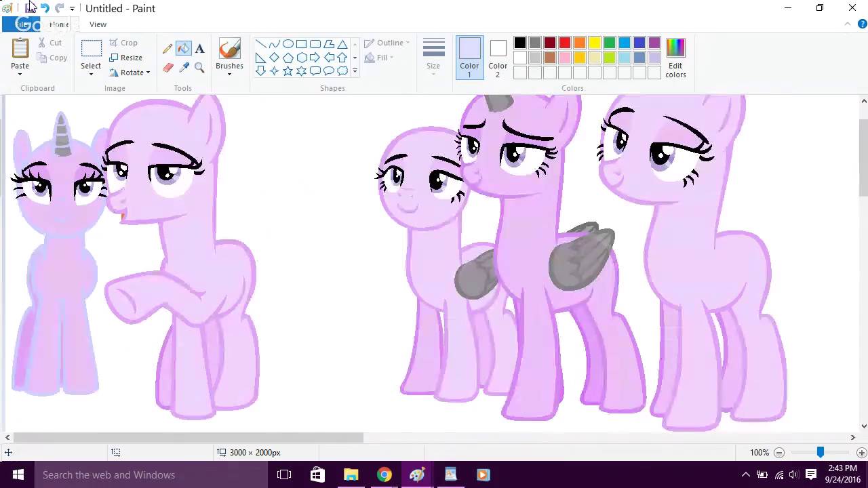Select the Color 1 foreground box
This screenshot has width=868, height=488.
[469, 57]
